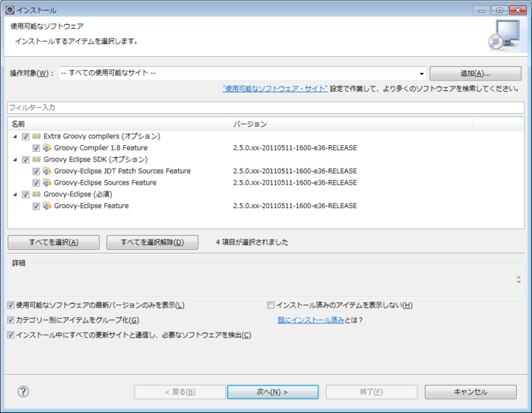The image size is (532, 413).
Task: Toggle インストール中にすべての更新サイトと通信 checkbox
Action: click(x=11, y=335)
